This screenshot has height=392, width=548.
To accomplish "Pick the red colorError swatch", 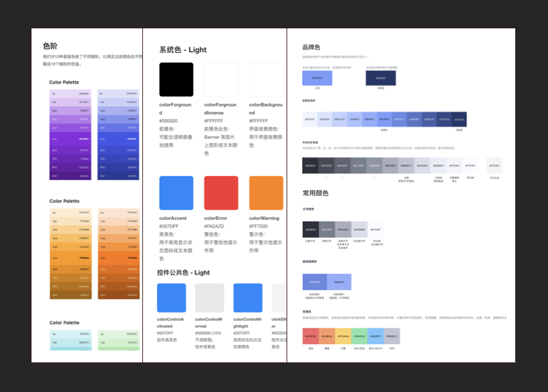I will pos(221,193).
